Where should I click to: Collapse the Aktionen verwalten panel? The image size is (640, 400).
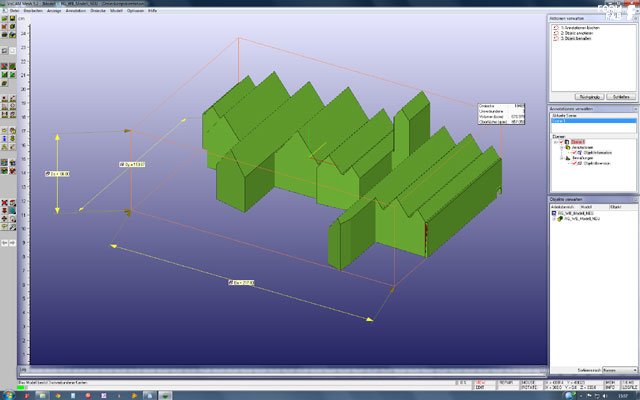[x=636, y=18]
